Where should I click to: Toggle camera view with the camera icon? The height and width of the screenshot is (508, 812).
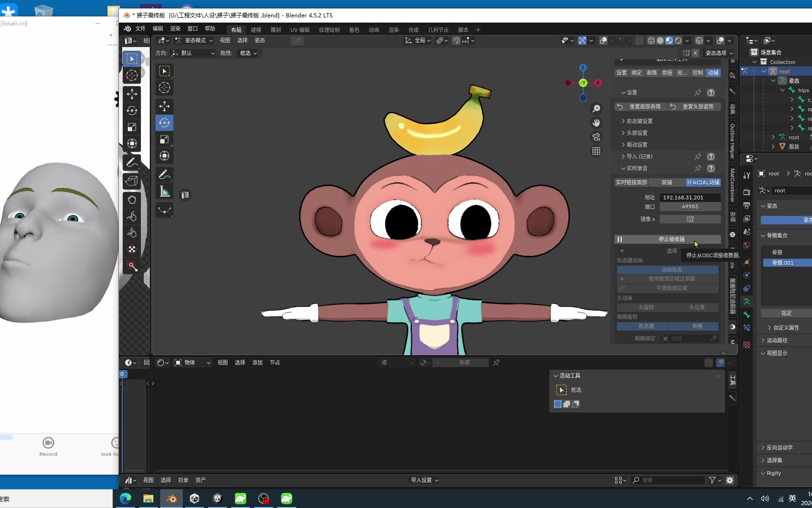click(x=596, y=137)
